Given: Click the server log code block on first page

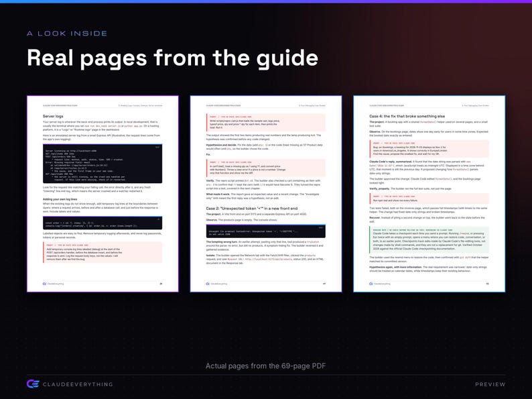Looking at the screenshot, I should (x=103, y=164).
